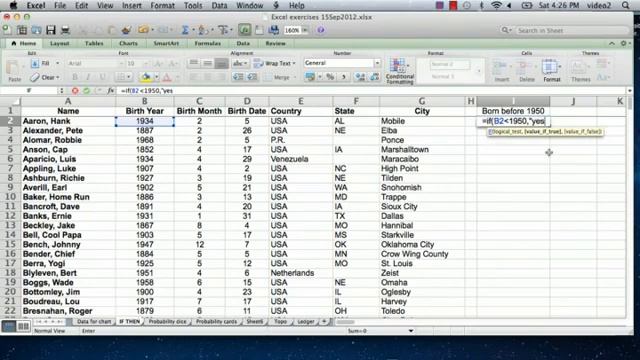The image size is (640, 360).
Task: Click the fill color paint bucket swatch
Action: (146, 77)
